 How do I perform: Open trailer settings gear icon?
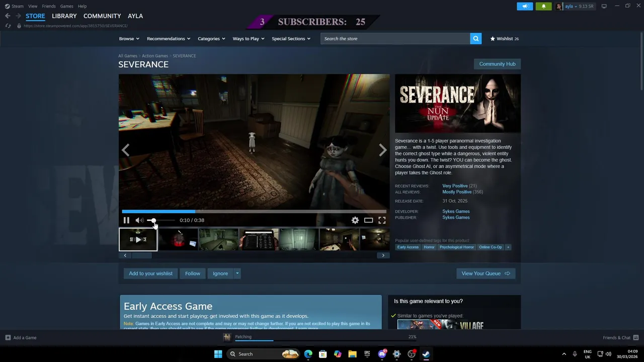(x=355, y=220)
